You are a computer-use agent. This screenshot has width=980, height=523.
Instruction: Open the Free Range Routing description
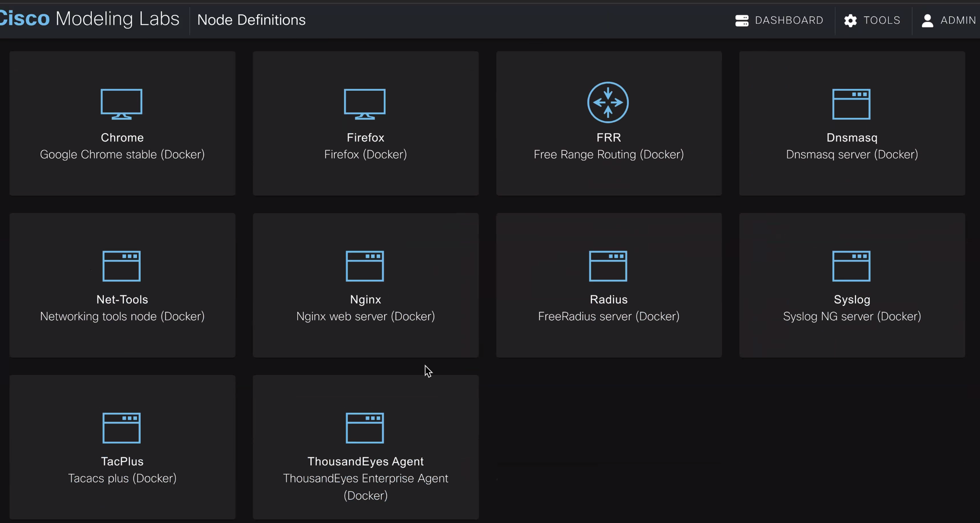(x=609, y=155)
